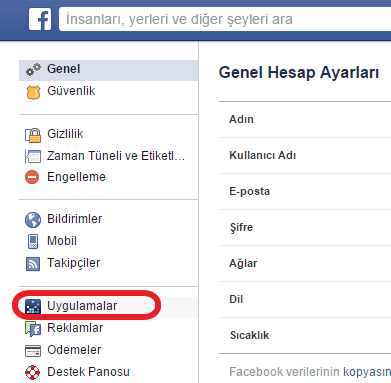Click the E-posta settings row
Screen dimensions: 391x383
pyautogui.click(x=305, y=191)
